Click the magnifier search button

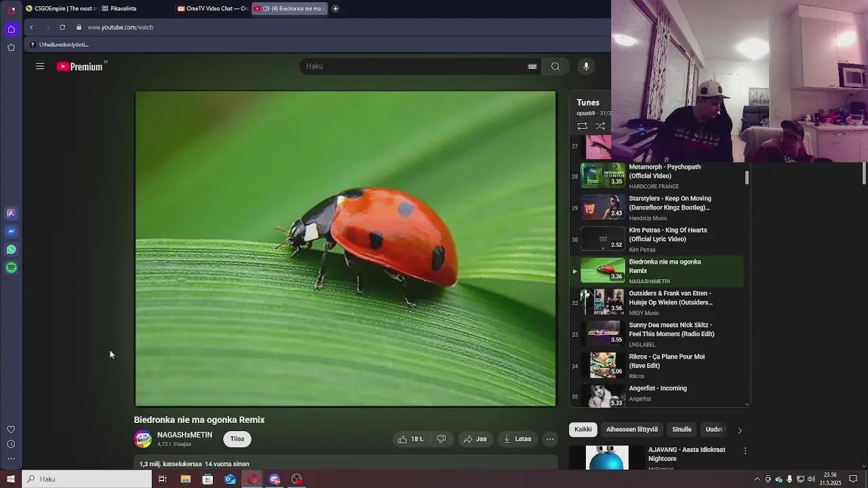click(555, 66)
